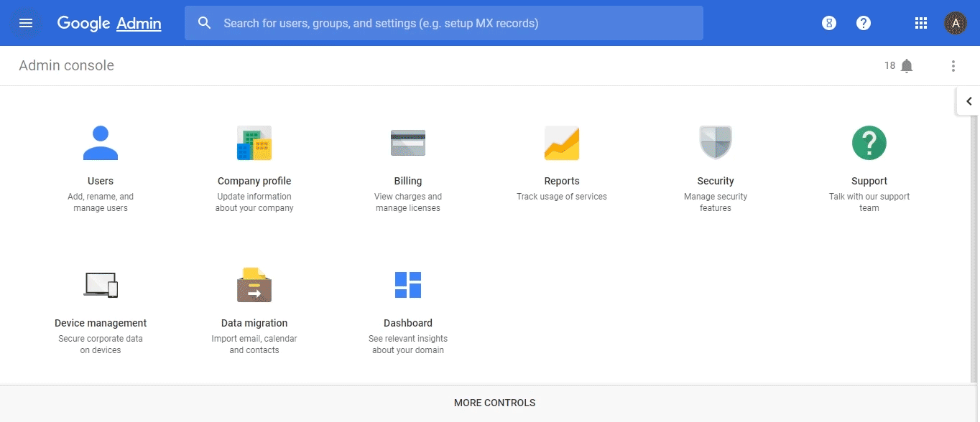Focus the users and settings search field

pos(444,23)
